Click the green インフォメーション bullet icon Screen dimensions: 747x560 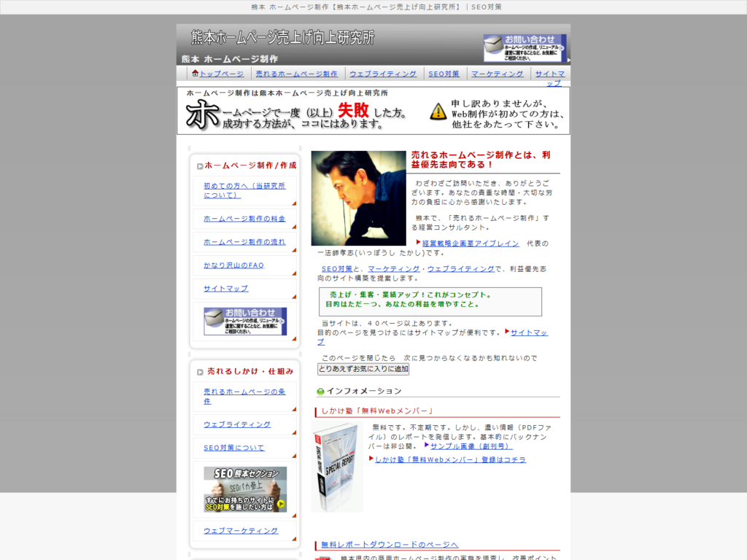[321, 392]
